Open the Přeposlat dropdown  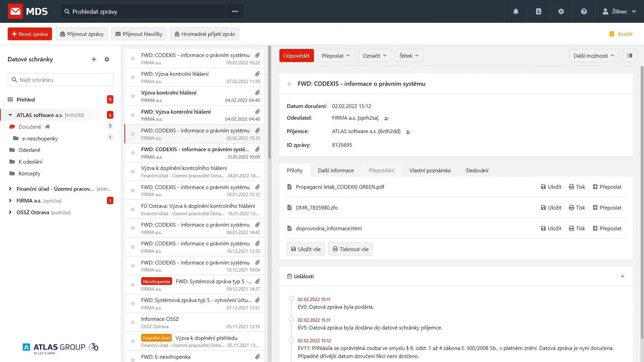coord(336,56)
